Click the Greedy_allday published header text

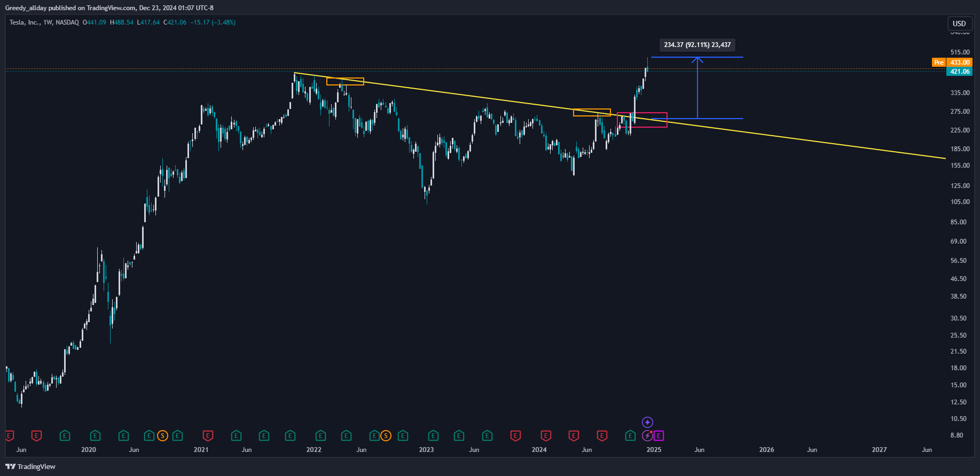click(x=109, y=8)
